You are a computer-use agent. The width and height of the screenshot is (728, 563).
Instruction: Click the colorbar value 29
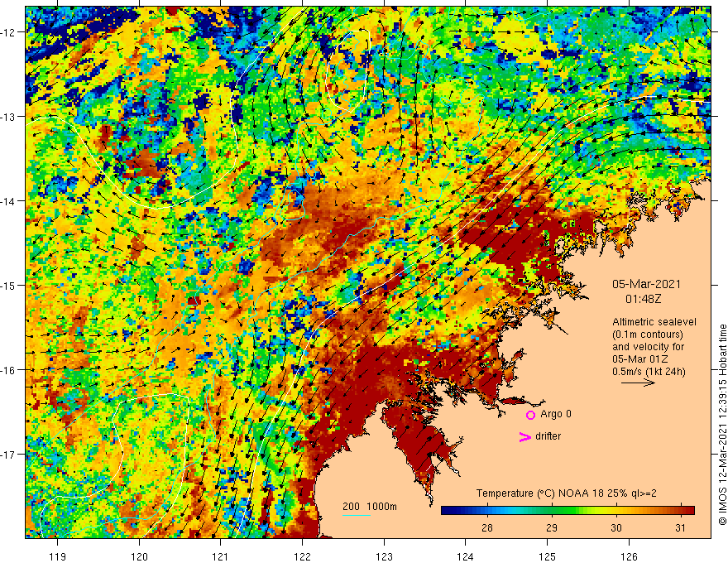(x=552, y=527)
